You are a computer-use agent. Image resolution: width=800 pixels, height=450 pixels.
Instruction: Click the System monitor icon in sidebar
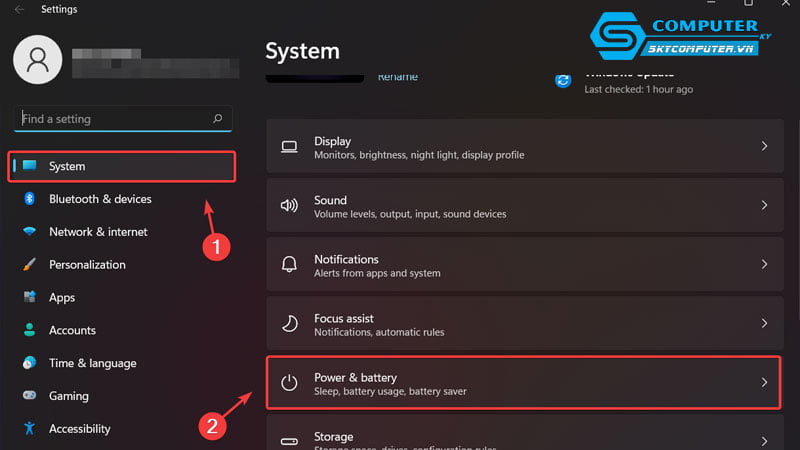click(30, 165)
